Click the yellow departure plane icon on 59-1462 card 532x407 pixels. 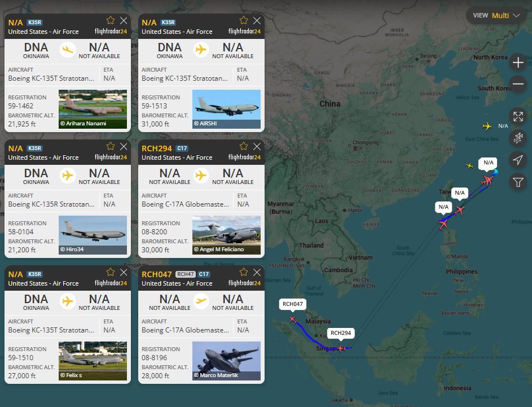[67, 50]
